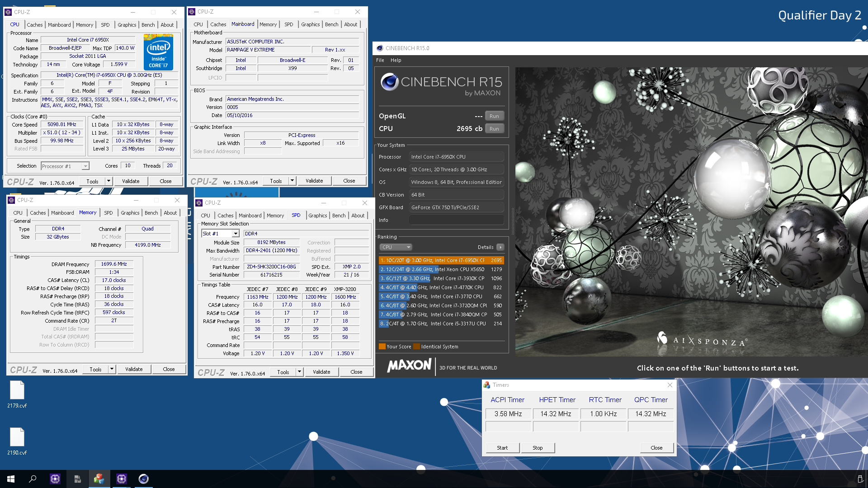Open About tab in SPD window
868x488 pixels.
coord(358,216)
